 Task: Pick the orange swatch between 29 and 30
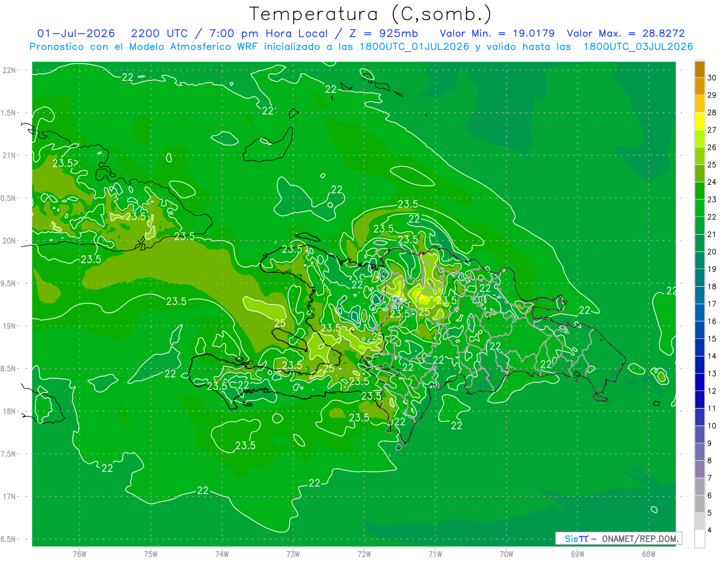[699, 86]
